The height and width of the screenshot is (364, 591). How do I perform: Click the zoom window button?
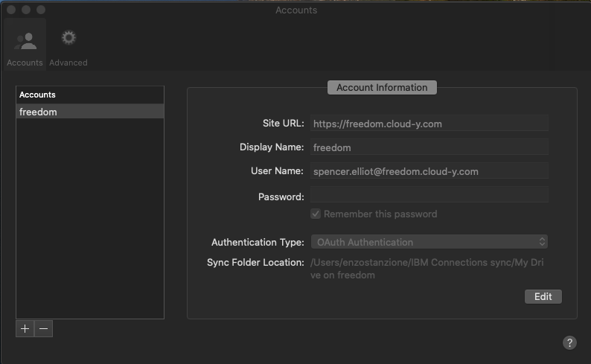[x=41, y=10]
